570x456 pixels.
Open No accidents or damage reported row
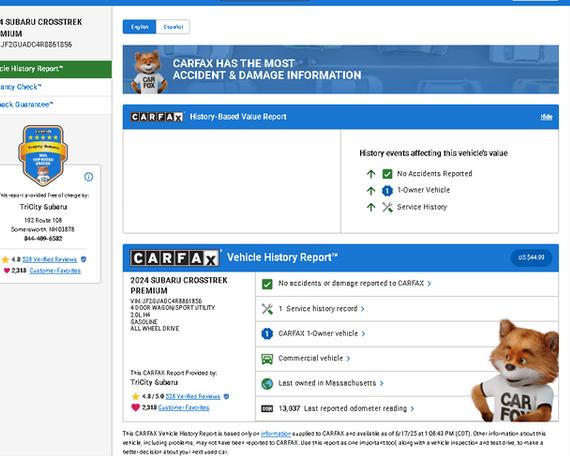[x=407, y=284]
